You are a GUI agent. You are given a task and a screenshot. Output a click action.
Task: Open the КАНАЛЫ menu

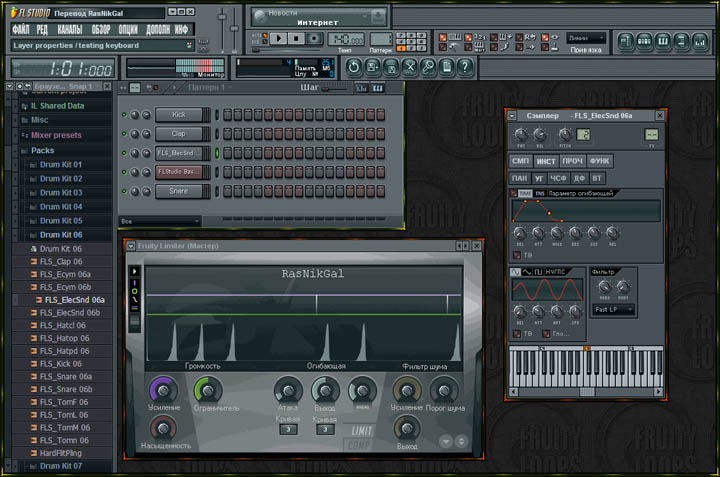click(70, 30)
